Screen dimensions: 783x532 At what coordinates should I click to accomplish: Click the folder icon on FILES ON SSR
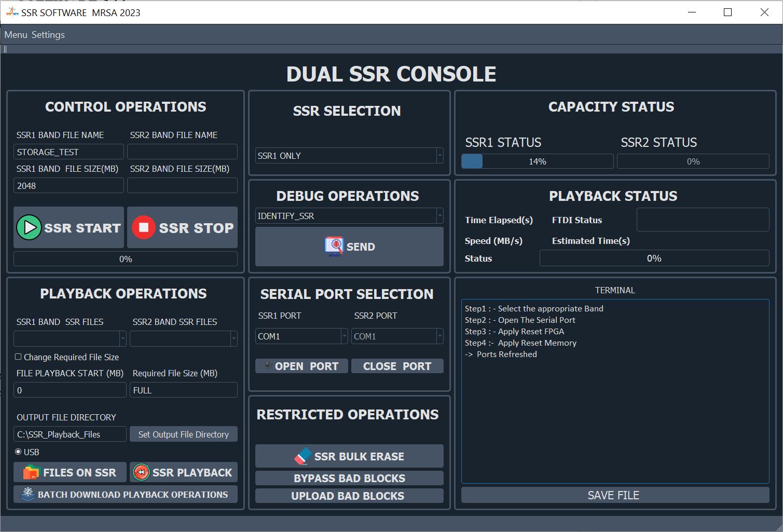point(31,472)
